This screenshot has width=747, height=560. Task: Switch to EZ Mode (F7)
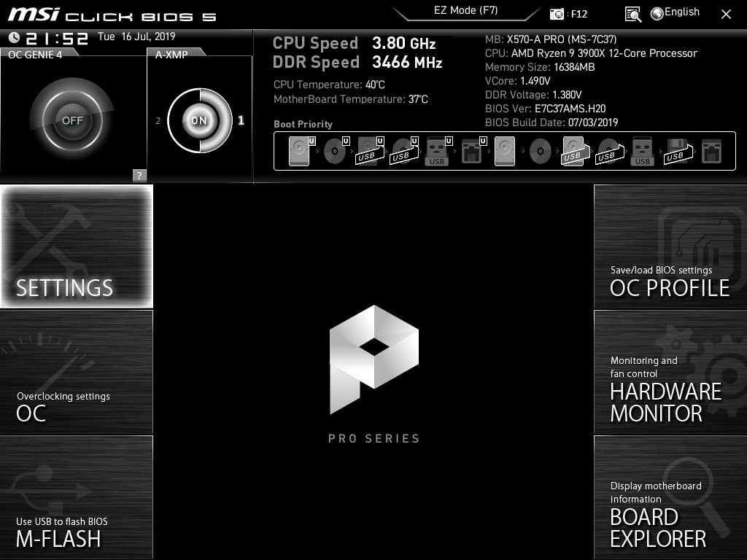pos(468,11)
